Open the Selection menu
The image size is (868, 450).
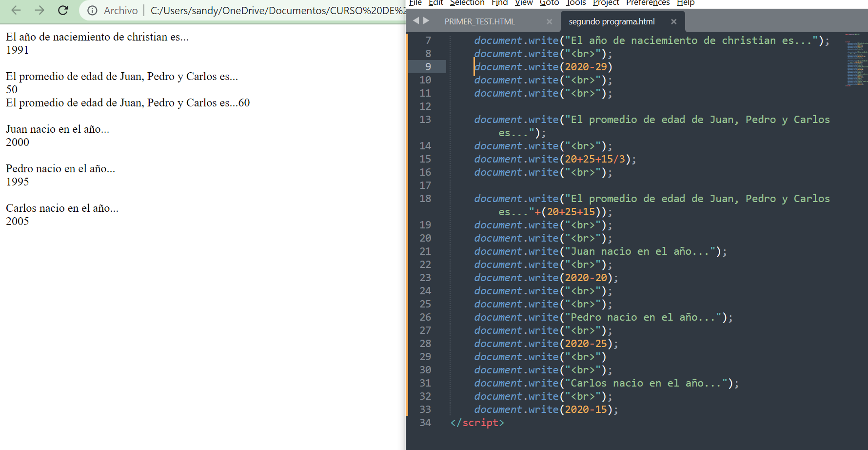pos(467,3)
